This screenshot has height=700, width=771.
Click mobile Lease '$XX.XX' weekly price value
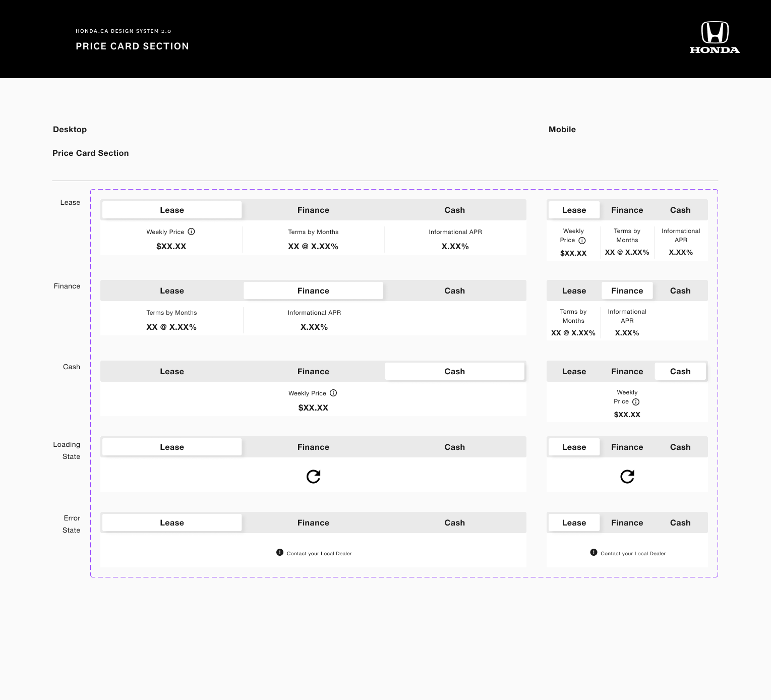(573, 253)
